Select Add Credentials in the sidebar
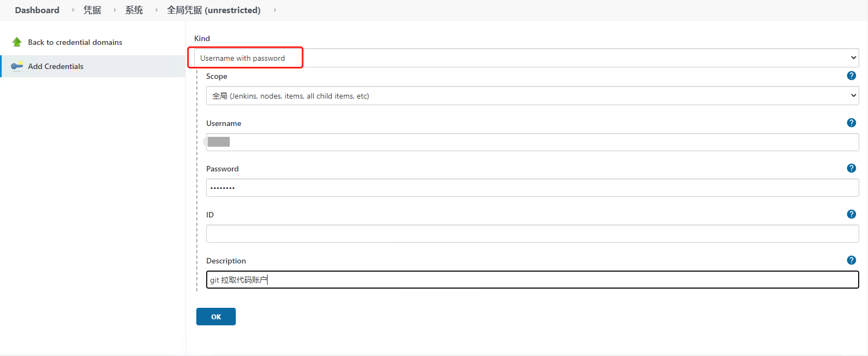Image resolution: width=868 pixels, height=356 pixels. (x=56, y=66)
